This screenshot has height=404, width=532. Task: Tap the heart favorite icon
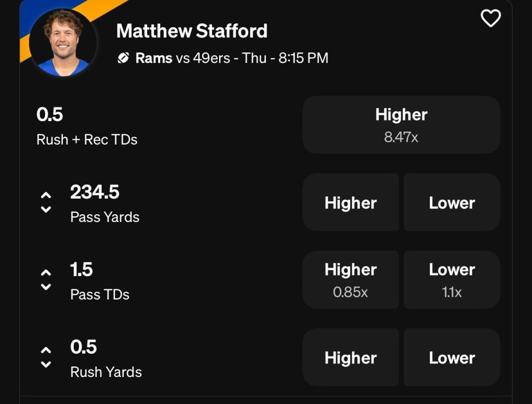coord(490,19)
